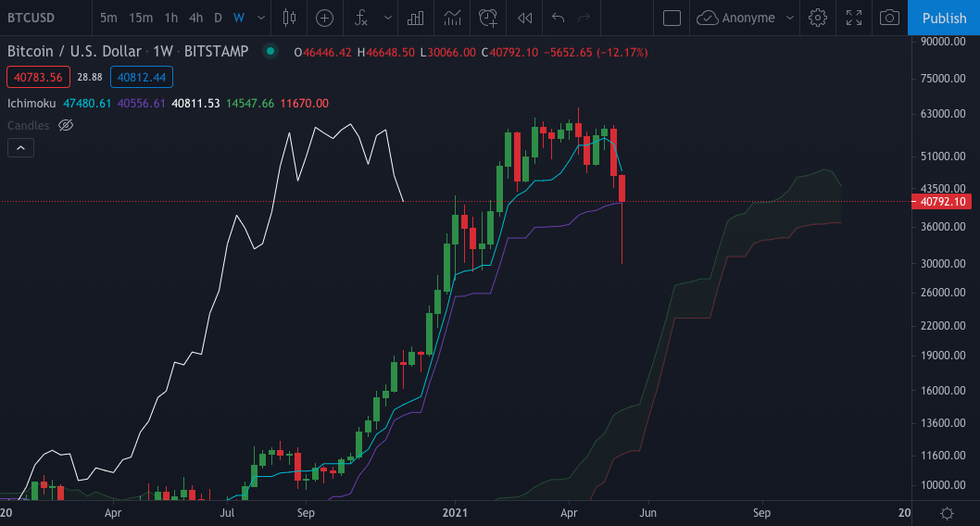This screenshot has height=526, width=980.
Task: Expand the Anonyme layout dropdown arrow
Action: 790,18
